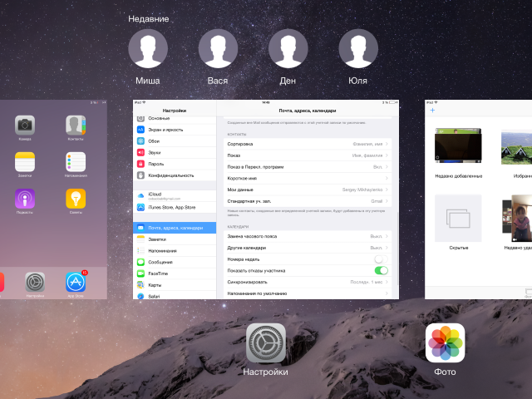Click the Экран и яркость icon in settings sidebar

pyautogui.click(x=140, y=130)
